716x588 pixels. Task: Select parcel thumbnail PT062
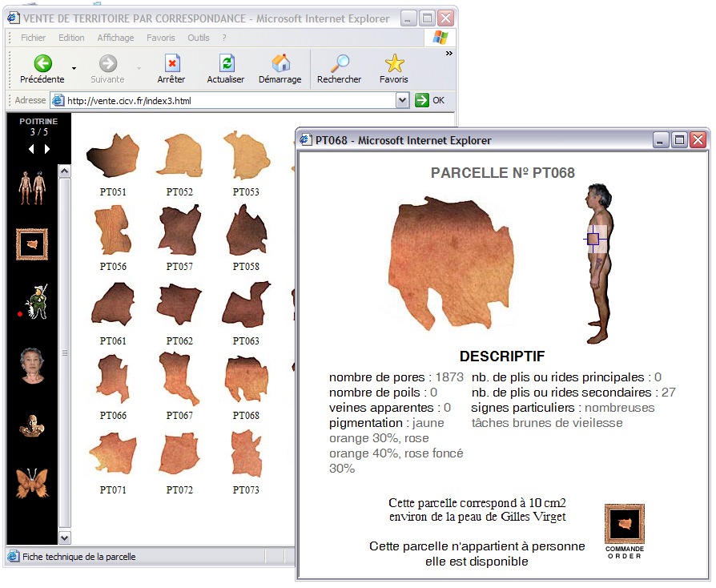(179, 304)
